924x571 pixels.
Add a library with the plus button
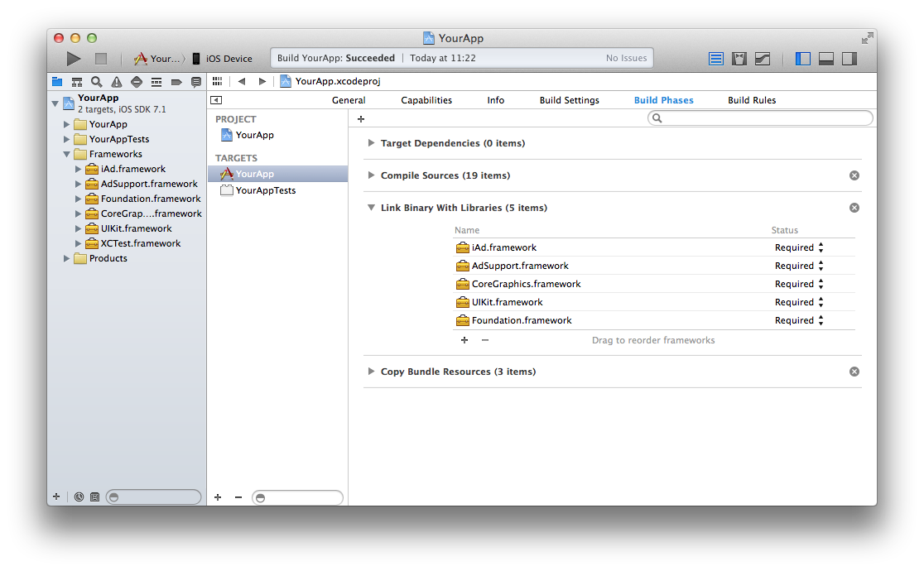[x=464, y=340]
